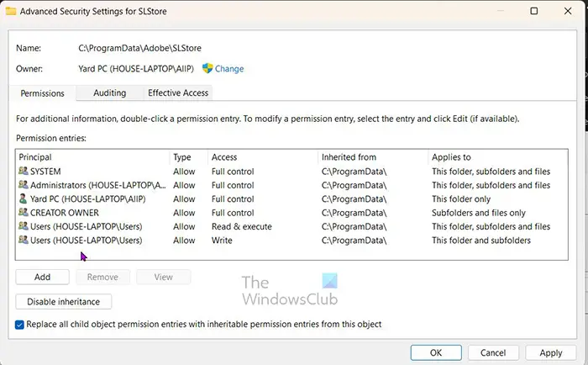Open the Auditing tab
Viewport: 588px width, 365px height.
[x=109, y=93]
